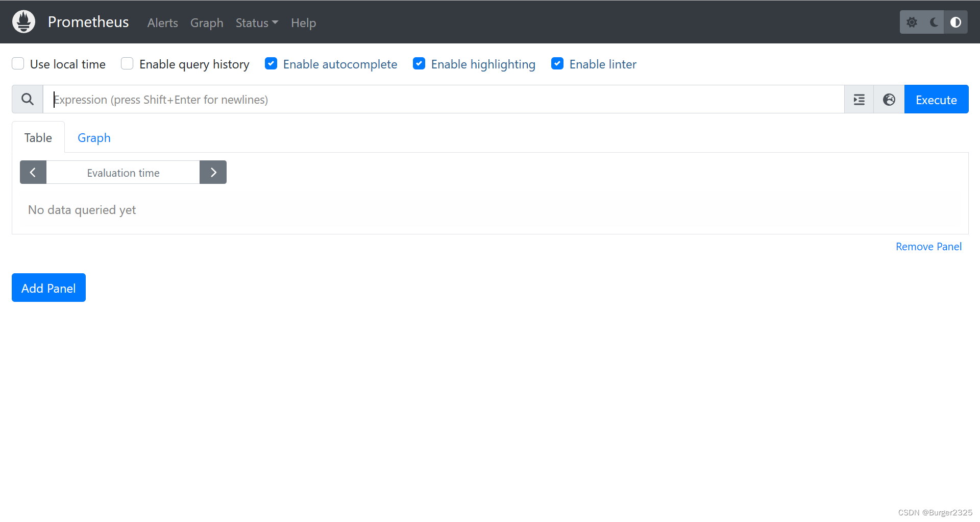Enable query history checkbox
The height and width of the screenshot is (522, 980).
click(127, 64)
